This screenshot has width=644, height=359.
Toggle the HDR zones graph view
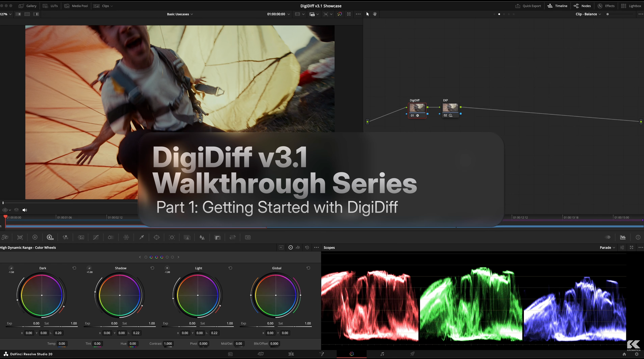pyautogui.click(x=298, y=248)
